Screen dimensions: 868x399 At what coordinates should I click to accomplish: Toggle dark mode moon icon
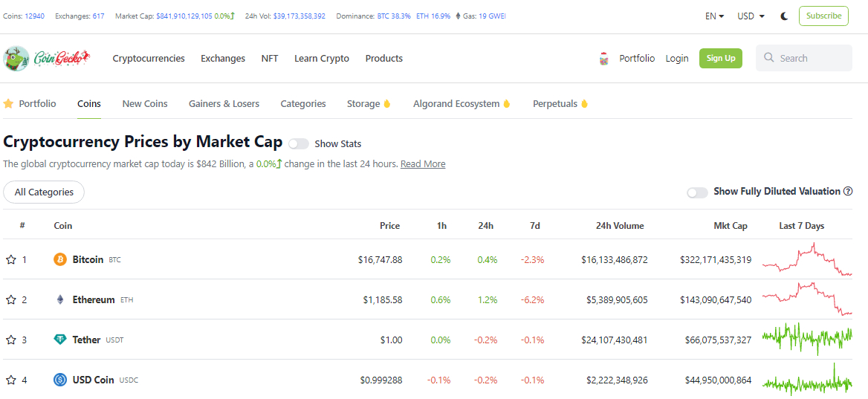point(784,16)
